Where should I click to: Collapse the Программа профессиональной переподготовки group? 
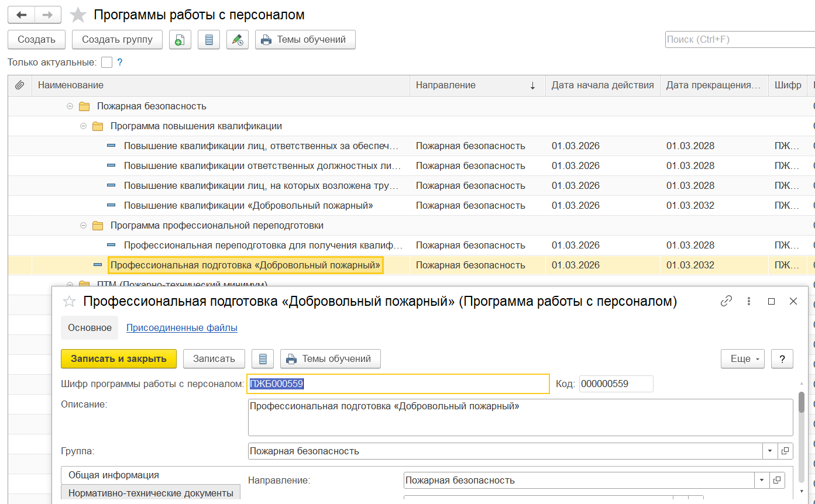click(x=84, y=226)
